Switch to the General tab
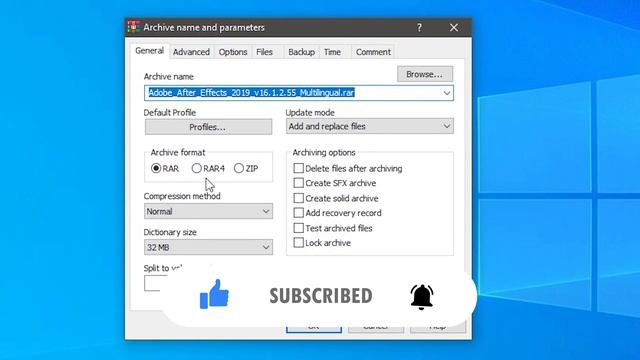 tap(149, 51)
